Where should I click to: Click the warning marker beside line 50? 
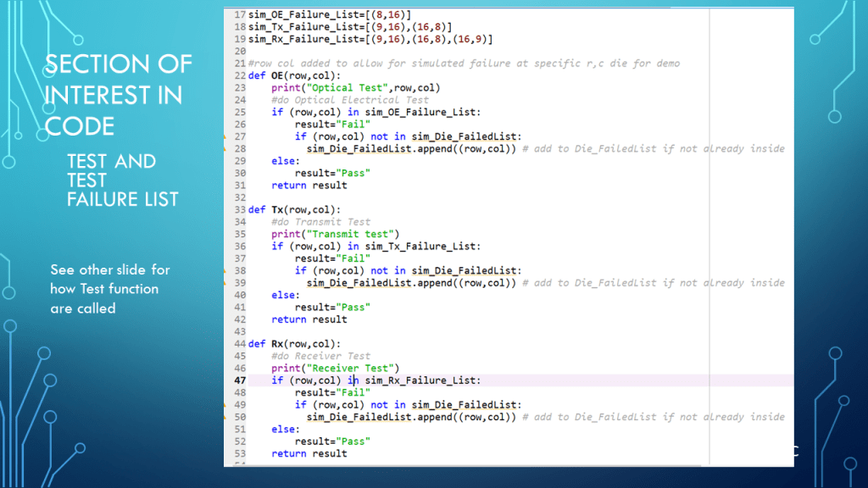226,417
